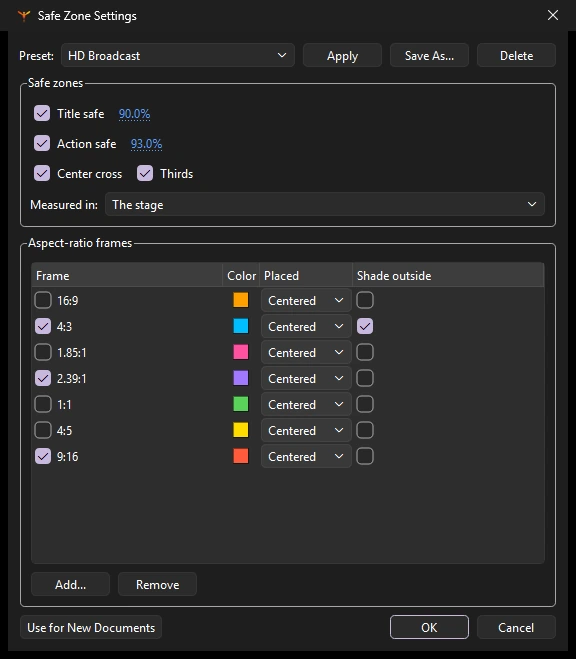Confirm with the OK button
The width and height of the screenshot is (576, 659).
pos(429,627)
